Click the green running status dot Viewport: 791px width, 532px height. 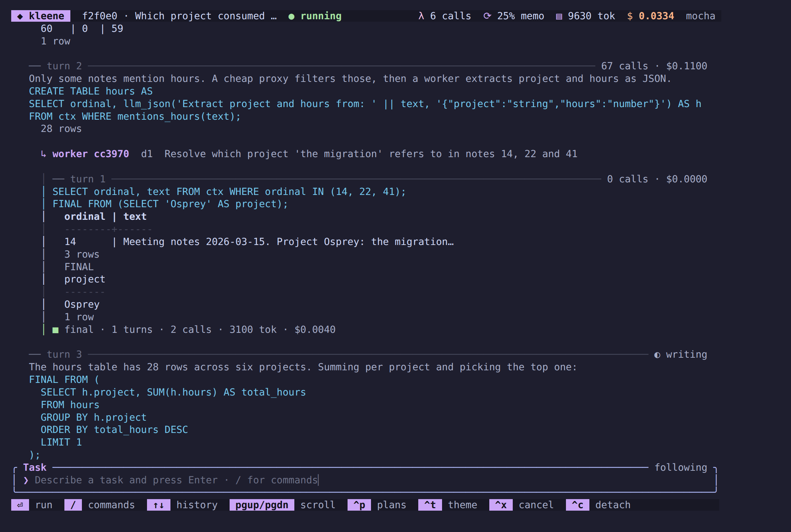(x=291, y=16)
